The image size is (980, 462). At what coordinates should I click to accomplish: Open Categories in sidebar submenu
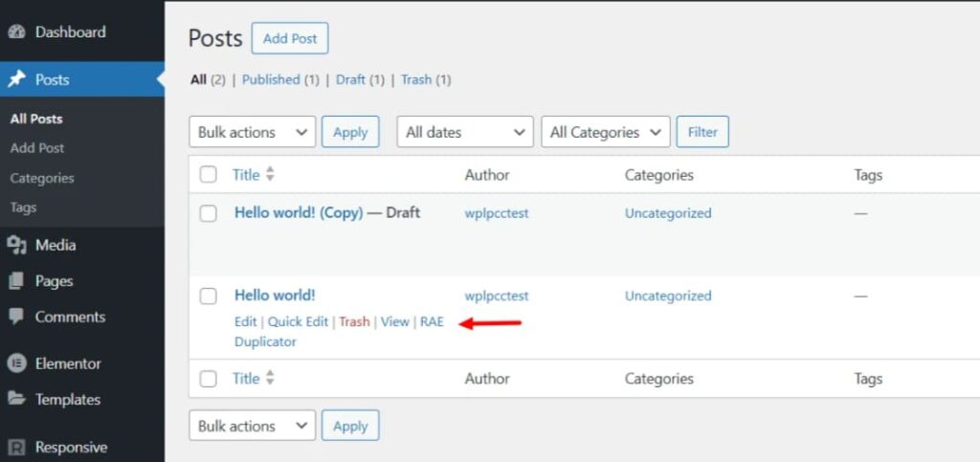click(42, 178)
